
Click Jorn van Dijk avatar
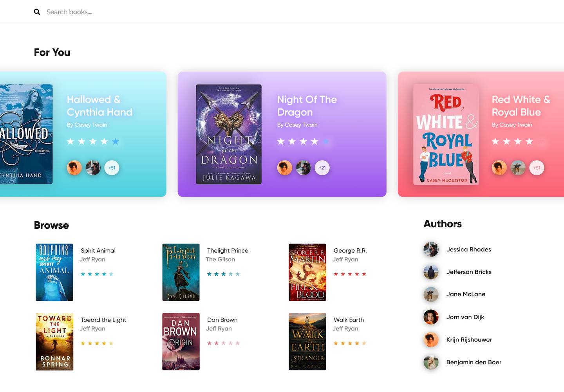[431, 317]
